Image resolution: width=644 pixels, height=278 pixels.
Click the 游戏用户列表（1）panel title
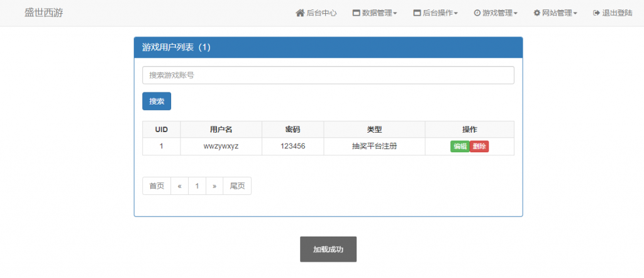[176, 47]
